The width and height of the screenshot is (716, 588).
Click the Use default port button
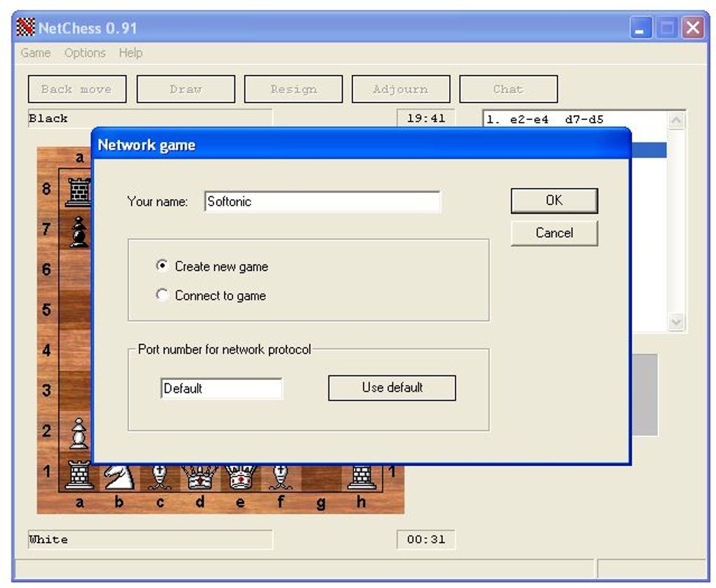pyautogui.click(x=392, y=387)
